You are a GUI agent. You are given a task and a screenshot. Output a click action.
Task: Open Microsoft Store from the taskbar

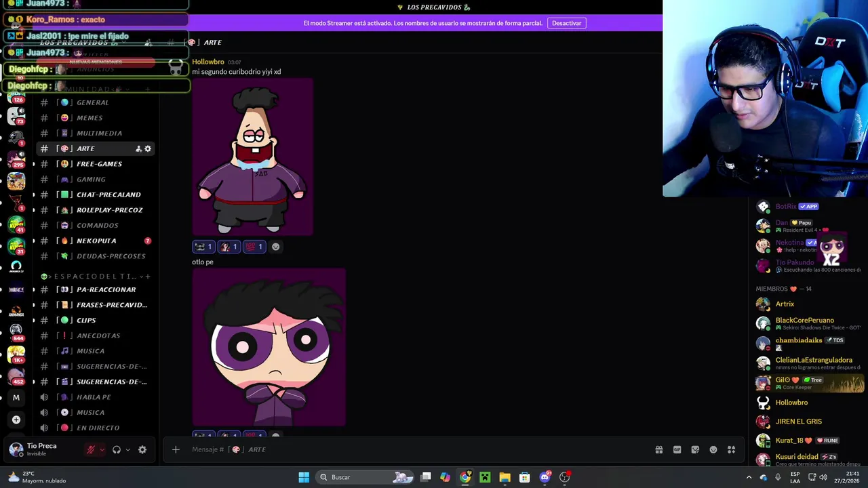click(524, 477)
